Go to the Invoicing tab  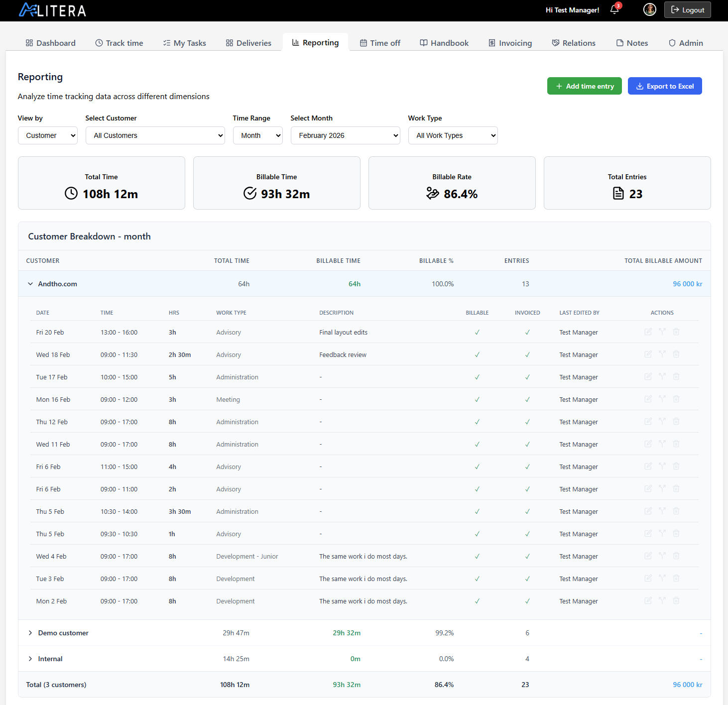tap(510, 43)
